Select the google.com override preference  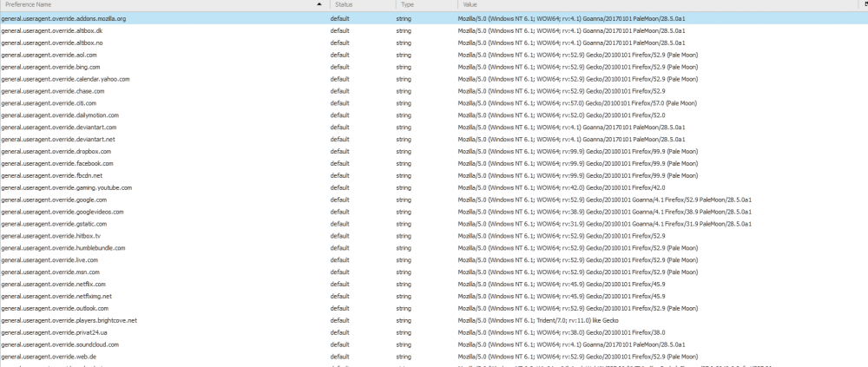[54, 200]
